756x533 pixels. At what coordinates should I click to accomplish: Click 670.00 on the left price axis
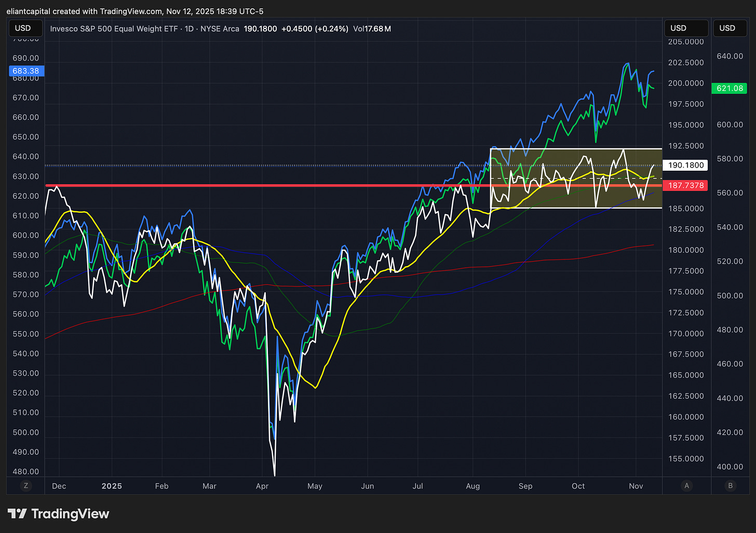pyautogui.click(x=26, y=98)
